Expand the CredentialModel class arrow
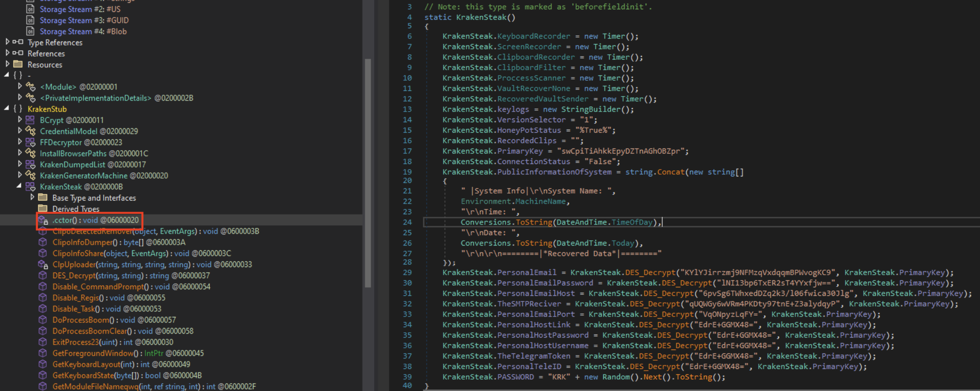The height and width of the screenshot is (391, 980). [x=20, y=131]
